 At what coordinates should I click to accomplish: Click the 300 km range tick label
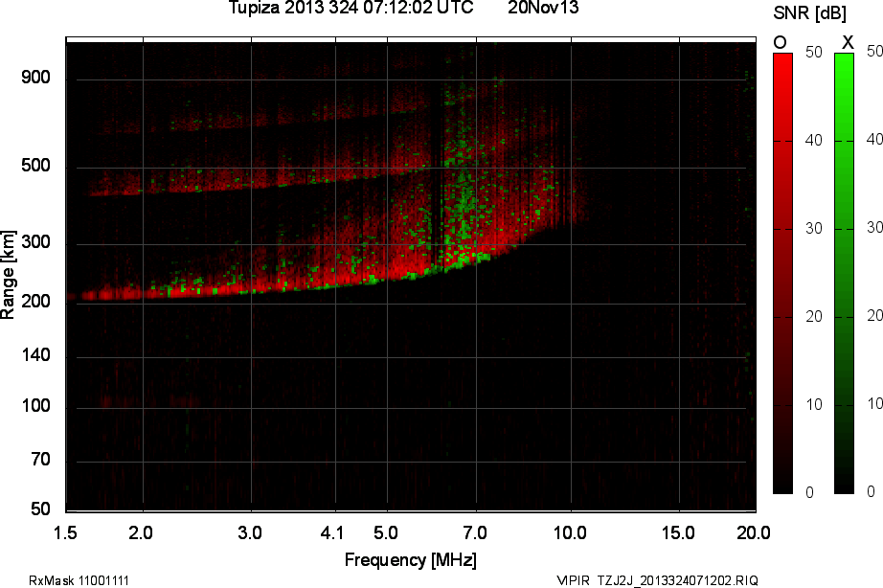36,242
